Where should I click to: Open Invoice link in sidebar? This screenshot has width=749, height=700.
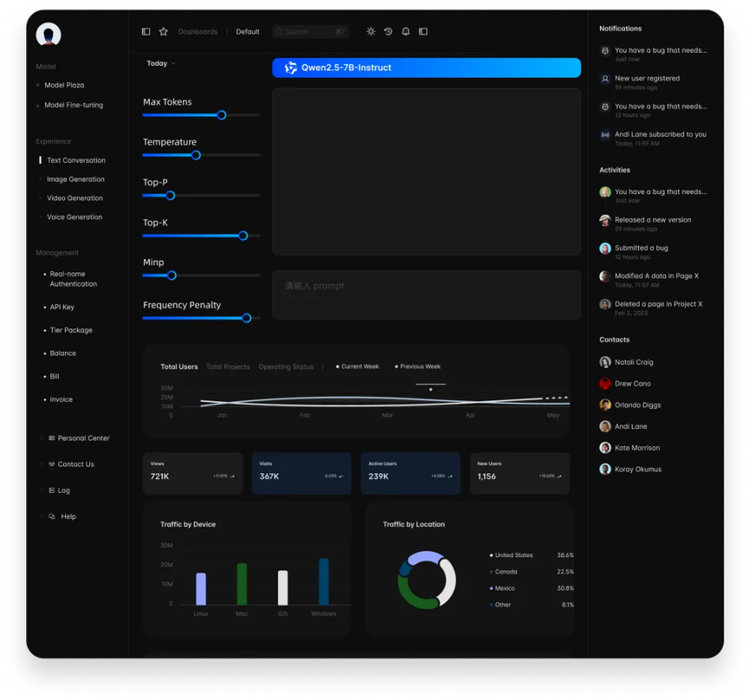coord(62,399)
